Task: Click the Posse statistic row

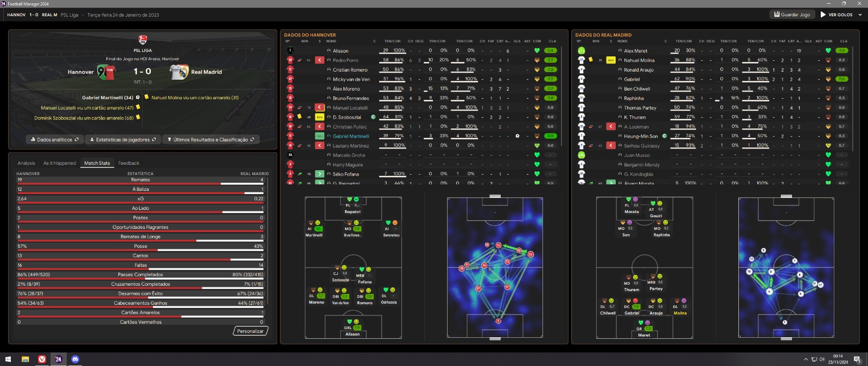Action: click(140, 246)
